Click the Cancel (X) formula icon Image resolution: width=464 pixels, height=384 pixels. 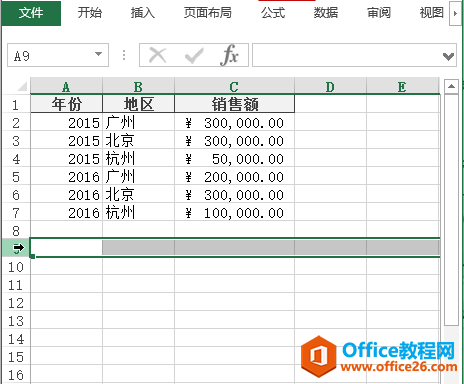coord(157,55)
